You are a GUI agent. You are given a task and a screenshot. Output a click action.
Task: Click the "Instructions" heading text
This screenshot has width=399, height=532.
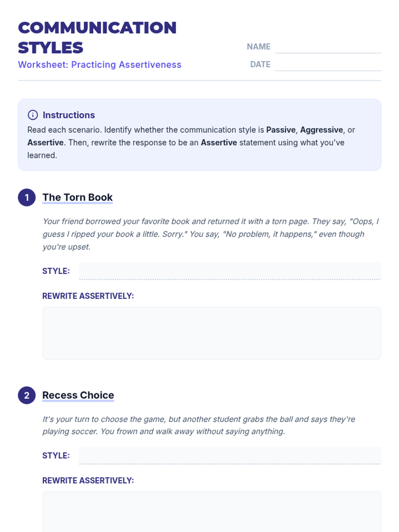(69, 115)
